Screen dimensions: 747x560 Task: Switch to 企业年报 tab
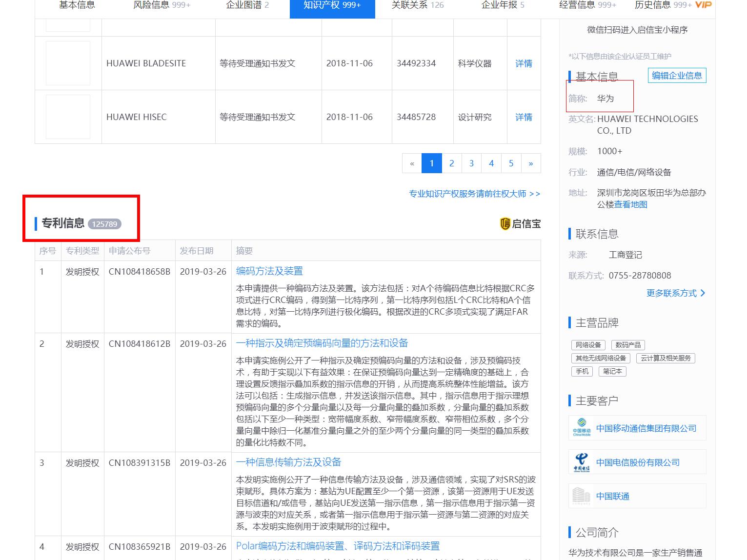[x=503, y=5]
